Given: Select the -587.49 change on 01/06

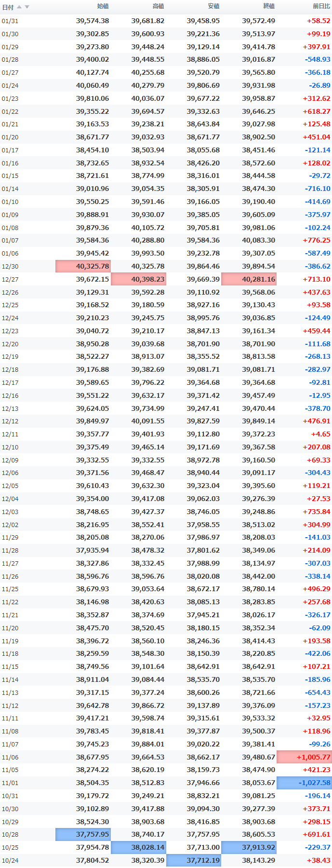Looking at the screenshot, I should tap(318, 254).
